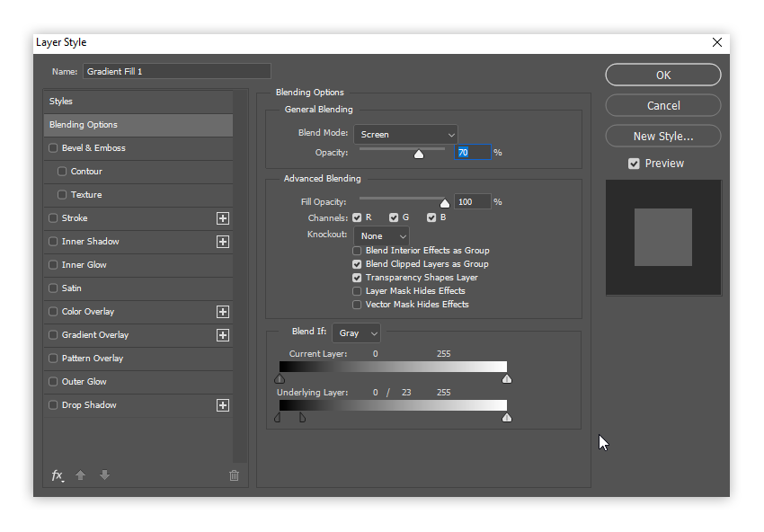Click the style preview thumbnail
Image resolution: width=764 pixels, height=532 pixels.
[x=663, y=237]
